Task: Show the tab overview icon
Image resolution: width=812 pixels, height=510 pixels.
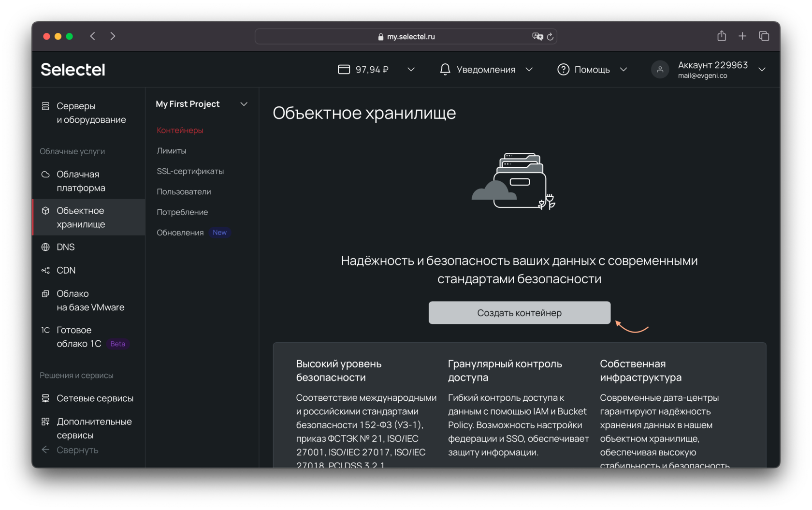Action: tap(764, 36)
